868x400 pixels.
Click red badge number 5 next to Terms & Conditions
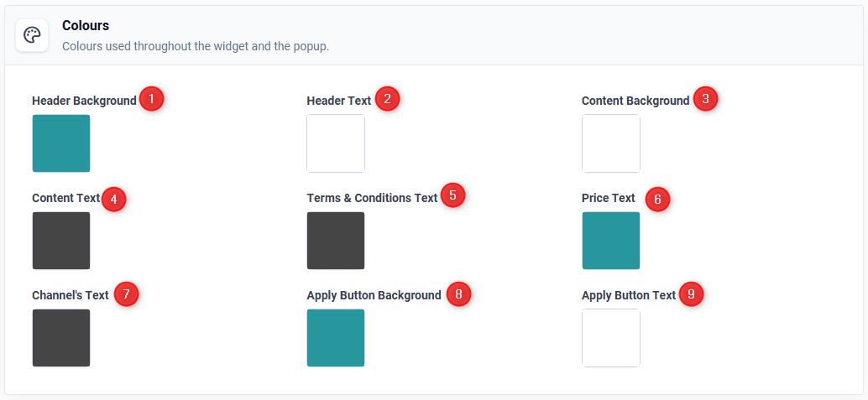(452, 195)
